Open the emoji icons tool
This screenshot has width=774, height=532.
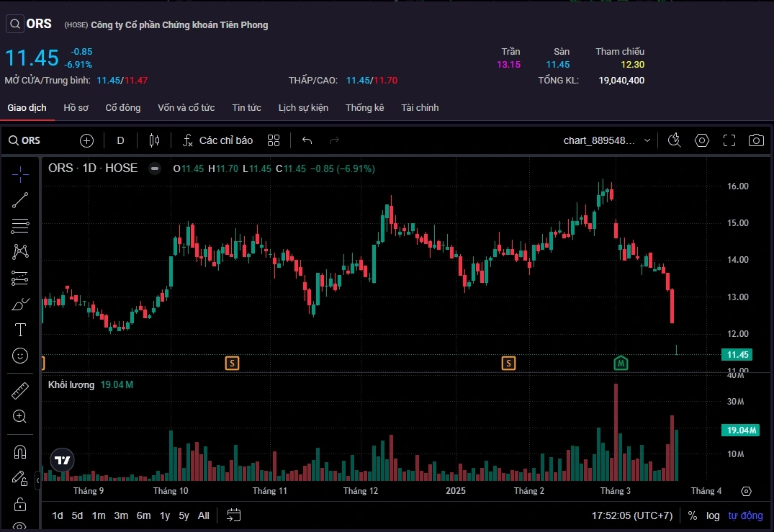pos(20,356)
